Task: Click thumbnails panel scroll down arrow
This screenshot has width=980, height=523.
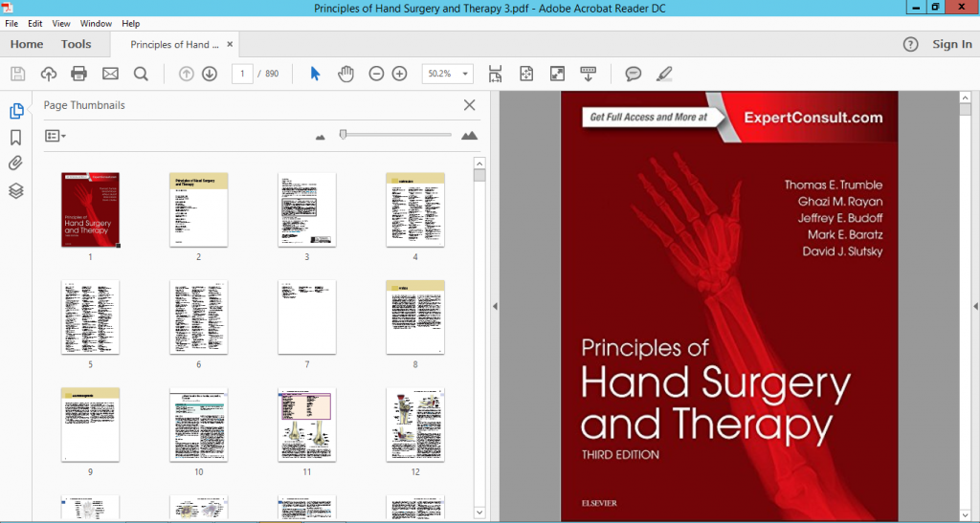Action: tap(479, 512)
